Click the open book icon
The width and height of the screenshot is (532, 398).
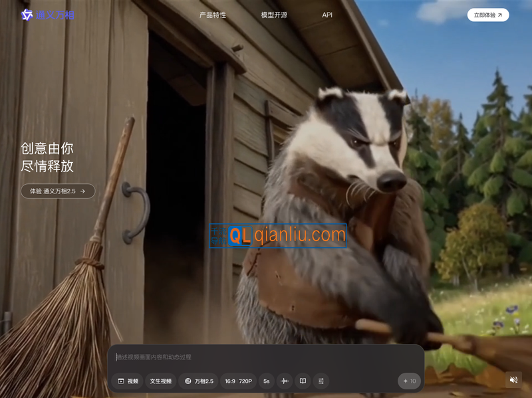click(x=303, y=381)
